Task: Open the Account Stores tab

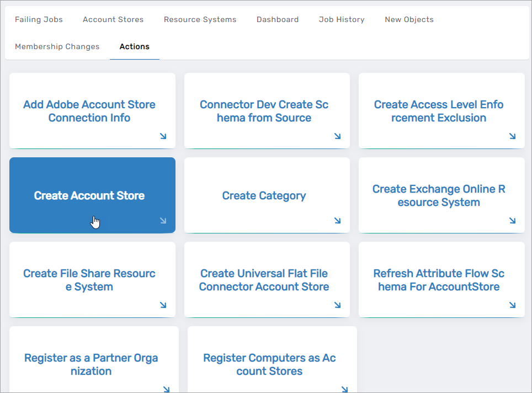Action: [113, 19]
